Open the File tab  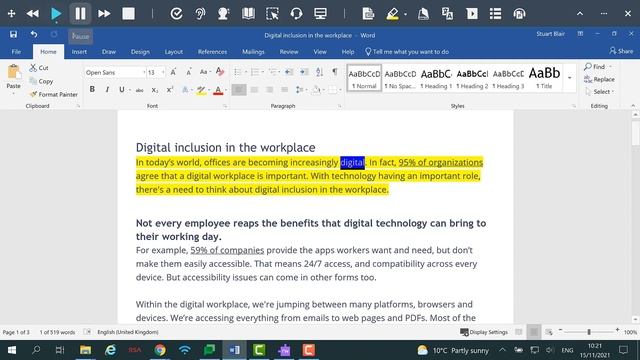[x=16, y=52]
